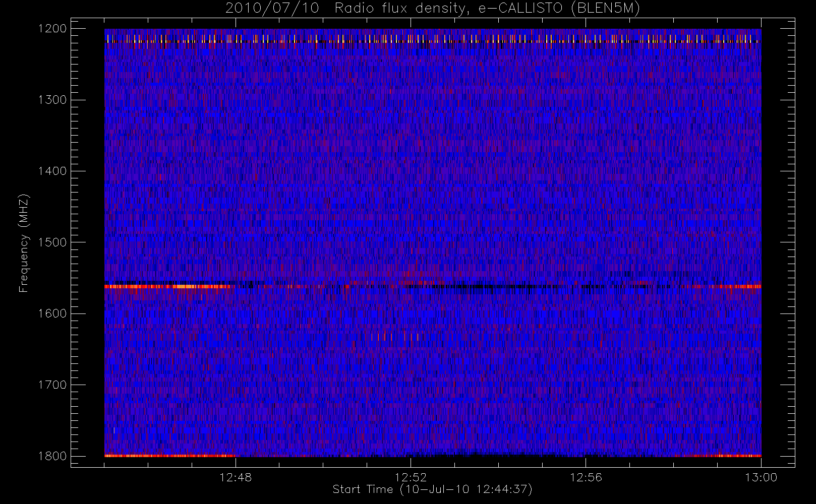
Task: Click the 1400 frequency tick label
Action: click(52, 171)
